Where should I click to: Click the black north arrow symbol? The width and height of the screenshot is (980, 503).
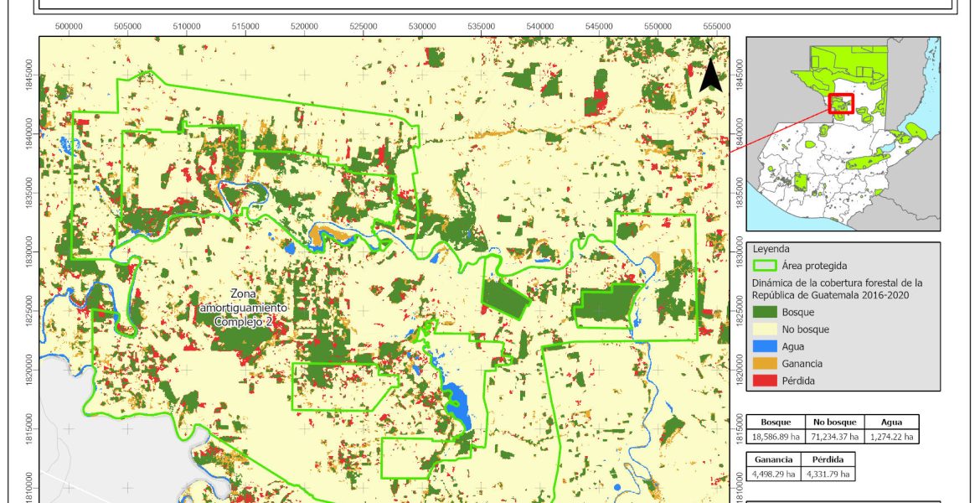710,75
